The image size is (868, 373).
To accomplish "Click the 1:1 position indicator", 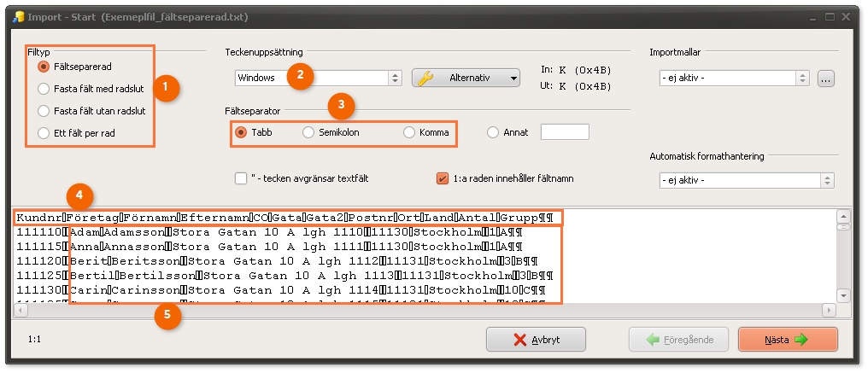I will [34, 339].
